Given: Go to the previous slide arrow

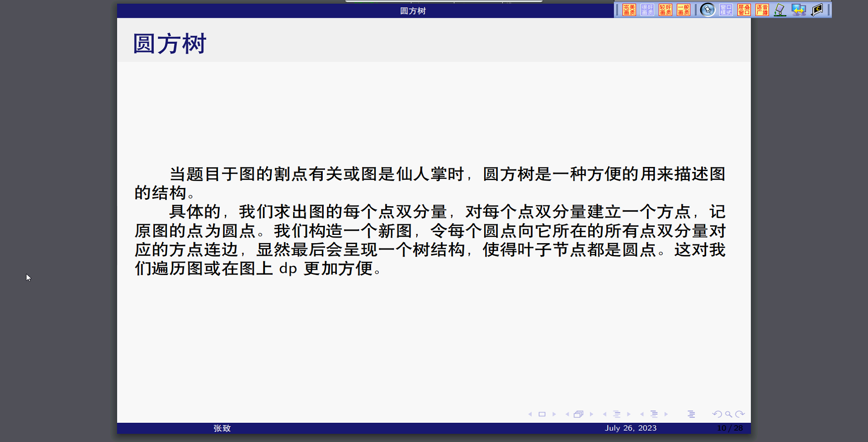Looking at the screenshot, I should (530, 414).
